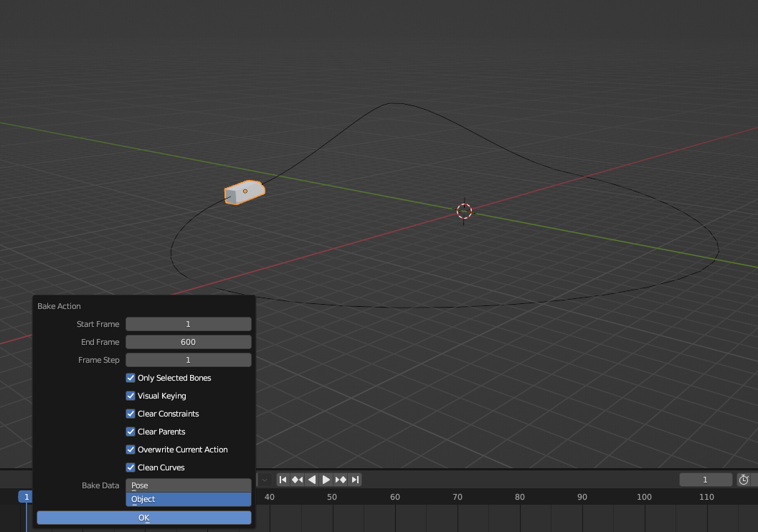The width and height of the screenshot is (758, 532).
Task: Disable Visual Keying checkbox
Action: click(x=131, y=396)
